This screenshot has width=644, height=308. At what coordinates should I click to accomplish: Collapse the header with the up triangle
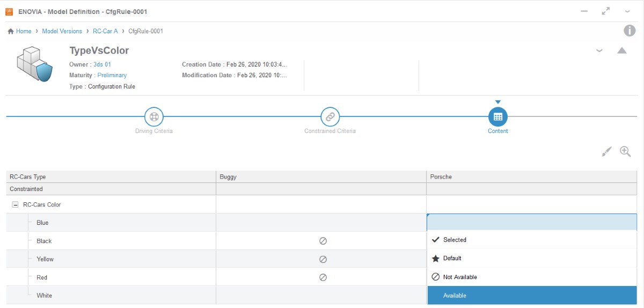coord(621,50)
